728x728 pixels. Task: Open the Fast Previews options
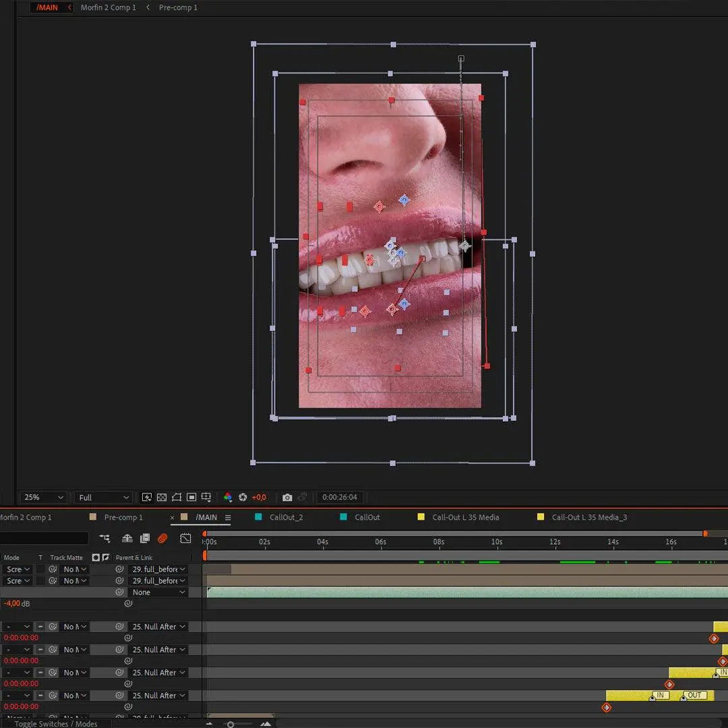pos(146,497)
